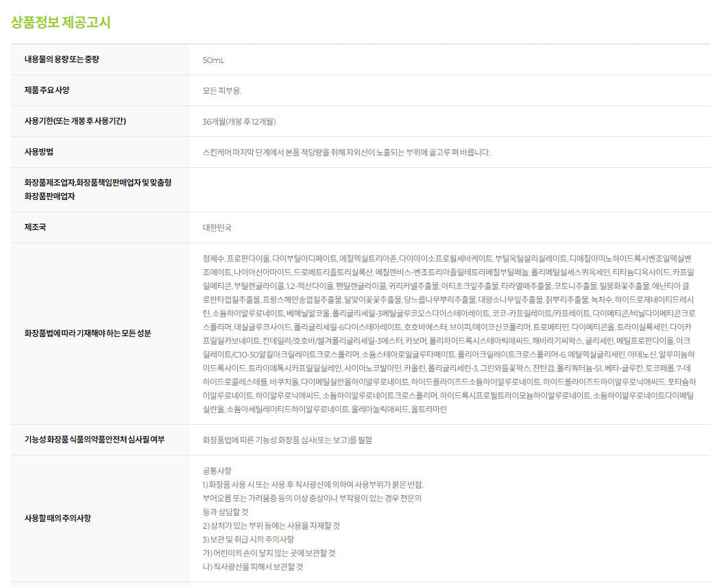The height and width of the screenshot is (587, 728).
Task: Click the 제조국 row label
Action: coord(35,227)
